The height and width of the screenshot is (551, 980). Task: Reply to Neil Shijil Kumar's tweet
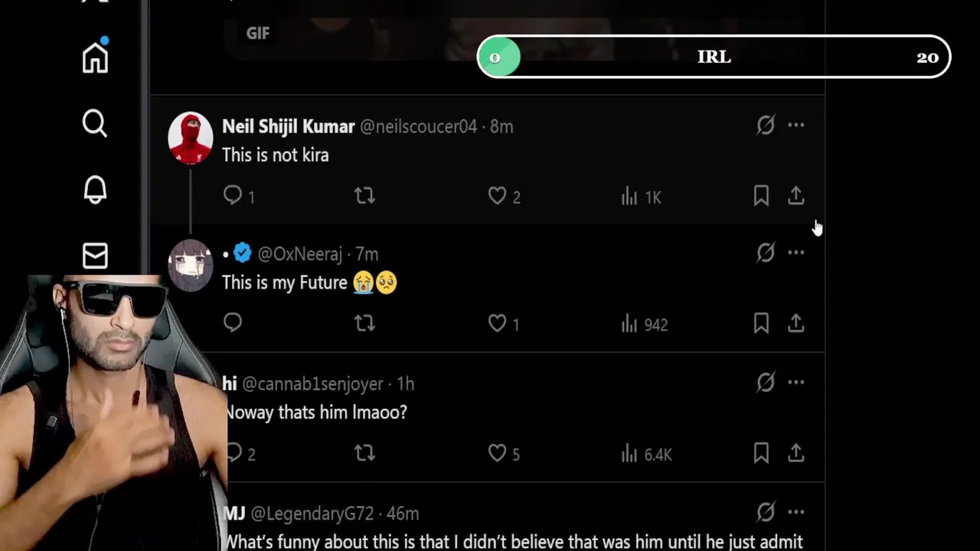[233, 196]
